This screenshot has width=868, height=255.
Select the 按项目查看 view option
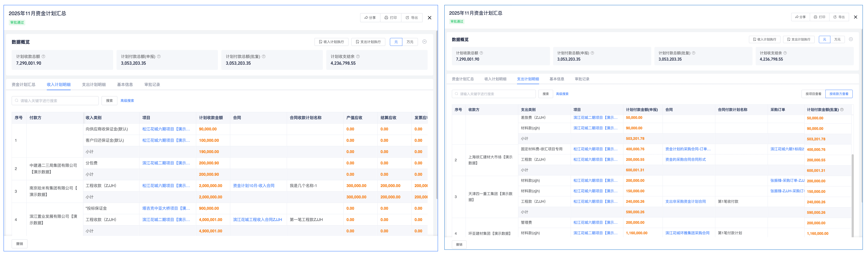tap(813, 94)
